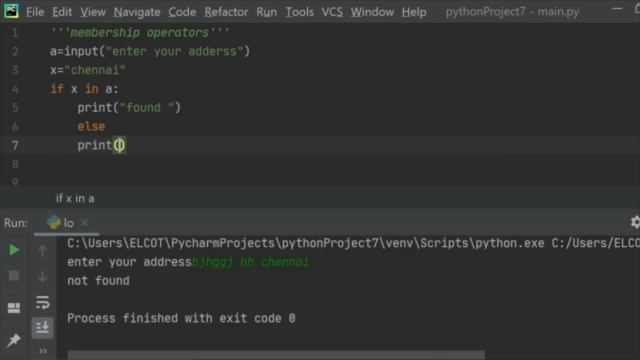This screenshot has height=360, width=640.
Task: Click the 'Run:' panel label
Action: click(16, 223)
